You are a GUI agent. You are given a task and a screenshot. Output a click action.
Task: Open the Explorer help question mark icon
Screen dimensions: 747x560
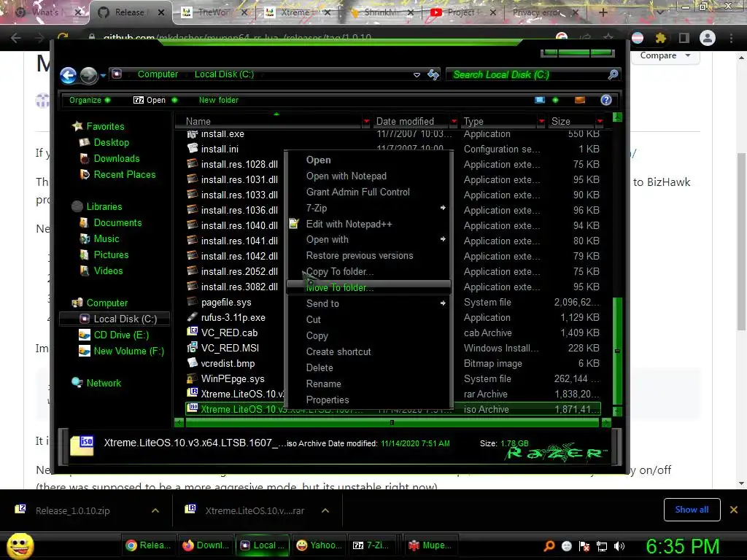point(606,100)
